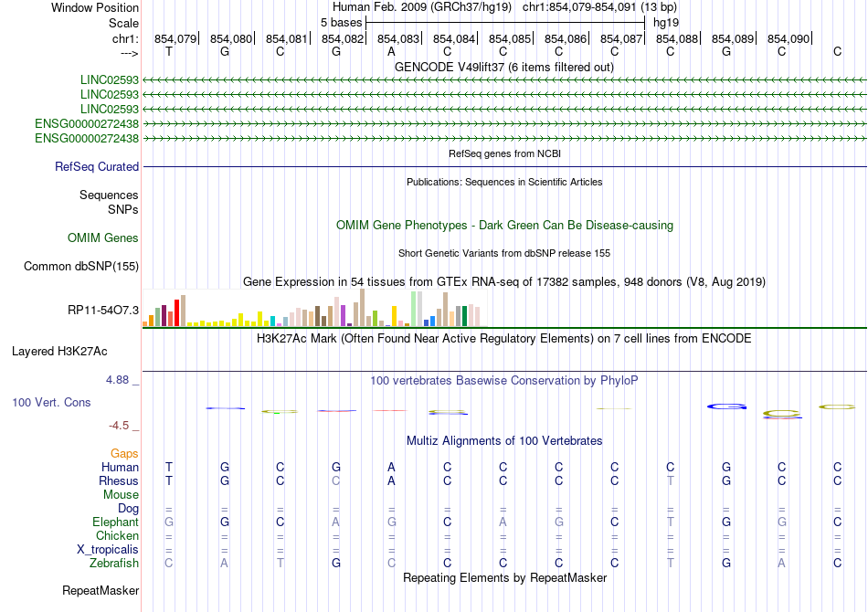Click the Sequences publications row label

point(109,195)
